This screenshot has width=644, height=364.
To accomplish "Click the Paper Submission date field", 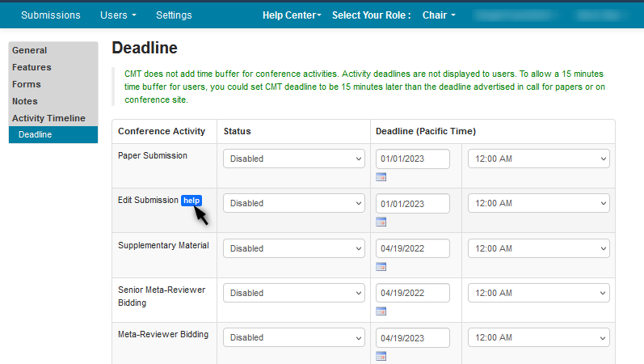I will [412, 159].
